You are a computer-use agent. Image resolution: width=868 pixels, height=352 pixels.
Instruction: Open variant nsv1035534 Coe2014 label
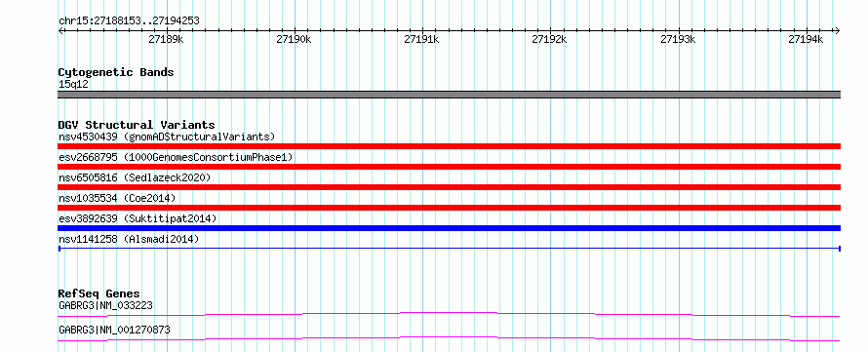117,198
